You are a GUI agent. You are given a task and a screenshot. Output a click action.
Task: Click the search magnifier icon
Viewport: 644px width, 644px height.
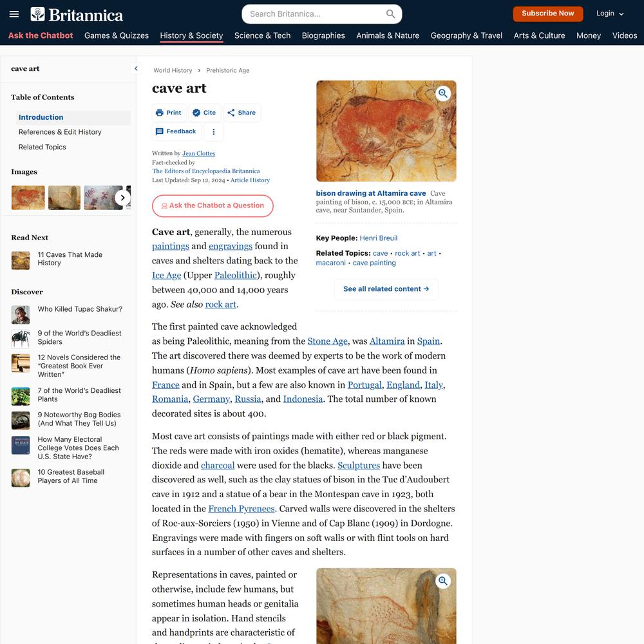pos(391,14)
